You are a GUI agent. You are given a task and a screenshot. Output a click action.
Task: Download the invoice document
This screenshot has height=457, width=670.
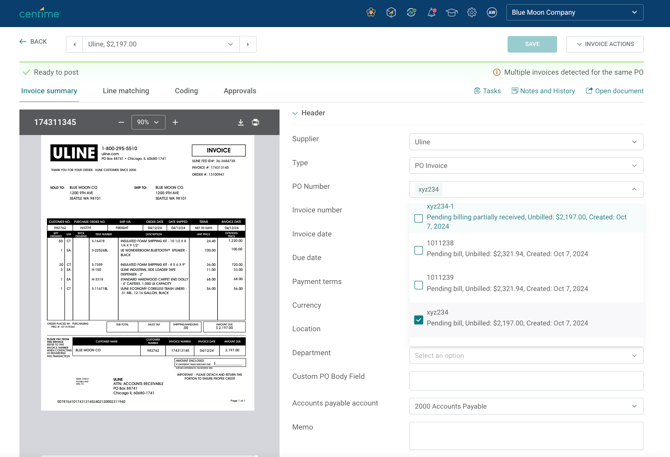241,123
